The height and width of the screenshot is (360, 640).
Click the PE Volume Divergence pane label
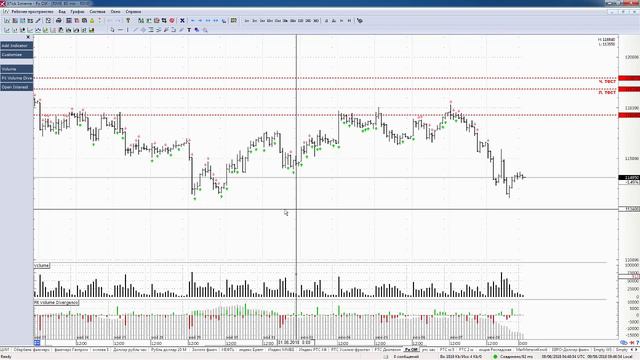pyautogui.click(x=56, y=302)
